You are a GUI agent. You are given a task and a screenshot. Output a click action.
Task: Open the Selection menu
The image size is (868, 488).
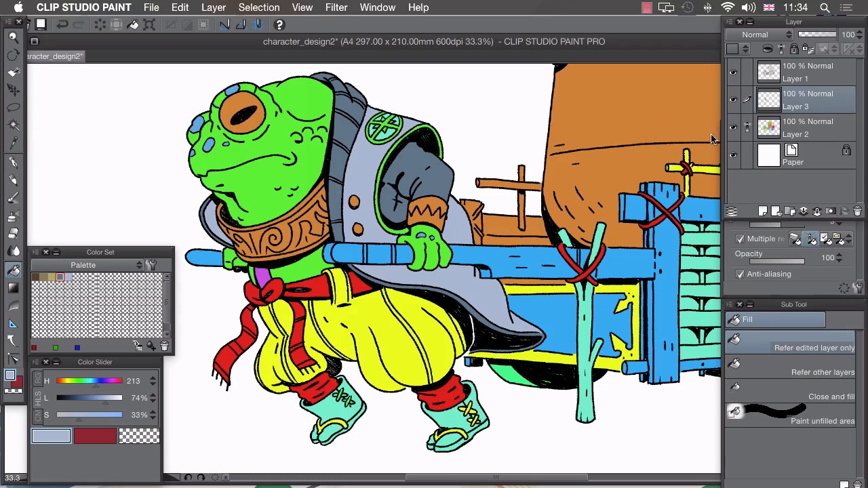[x=258, y=7]
